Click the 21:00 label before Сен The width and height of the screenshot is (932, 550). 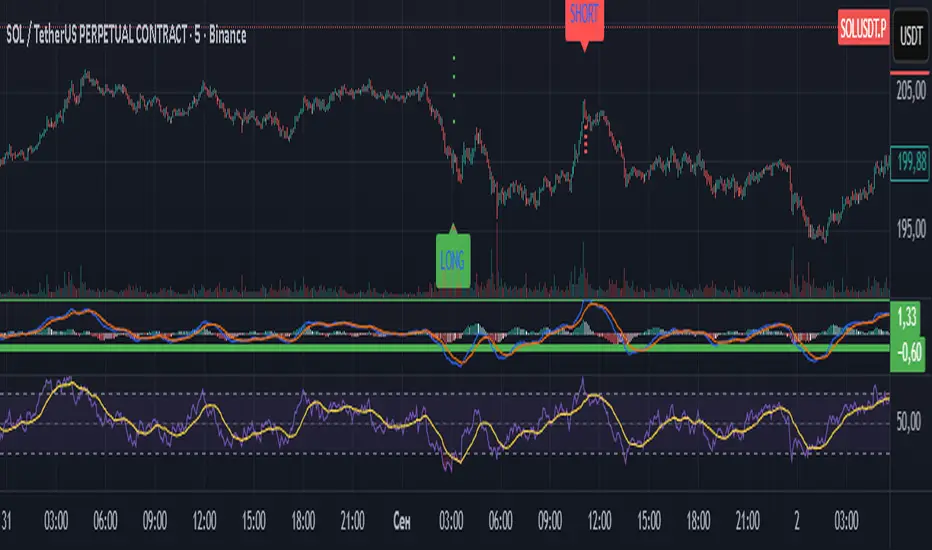tap(352, 521)
